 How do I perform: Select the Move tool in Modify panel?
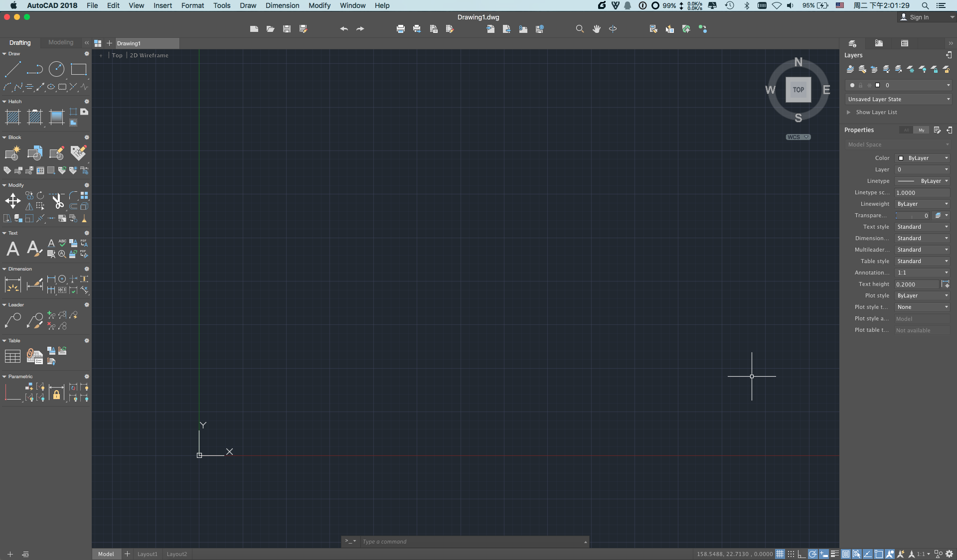coord(12,199)
